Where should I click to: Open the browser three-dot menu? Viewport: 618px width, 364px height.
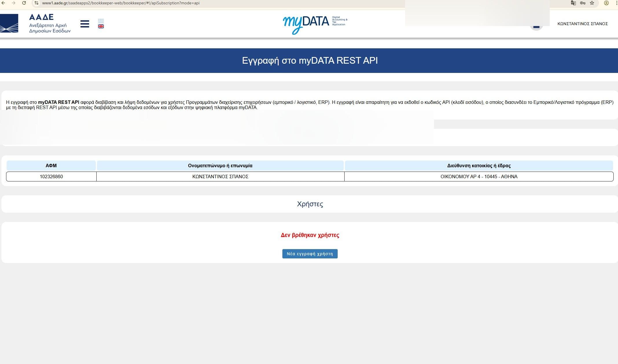coord(616,3)
